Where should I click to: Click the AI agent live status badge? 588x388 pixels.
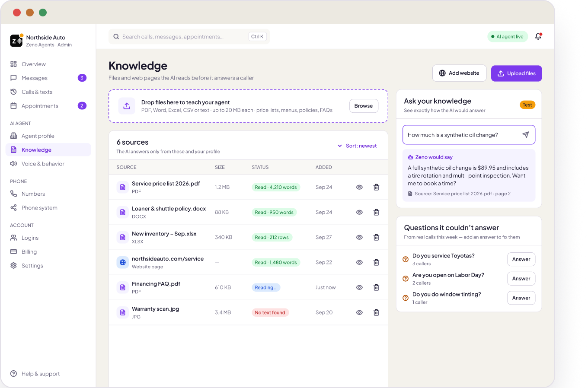coord(508,37)
